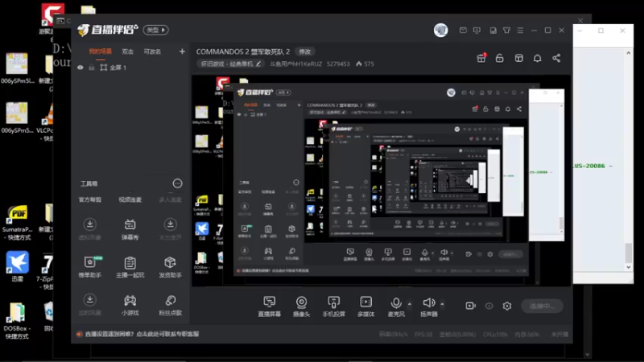Click the 连接中 start streaming button
644x362 pixels.
[x=542, y=306]
